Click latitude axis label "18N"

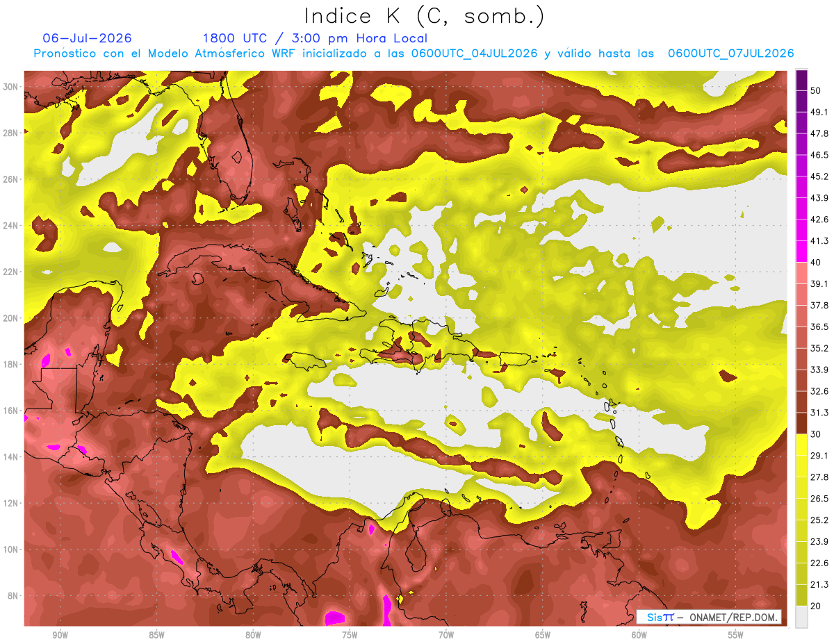[x=10, y=365]
